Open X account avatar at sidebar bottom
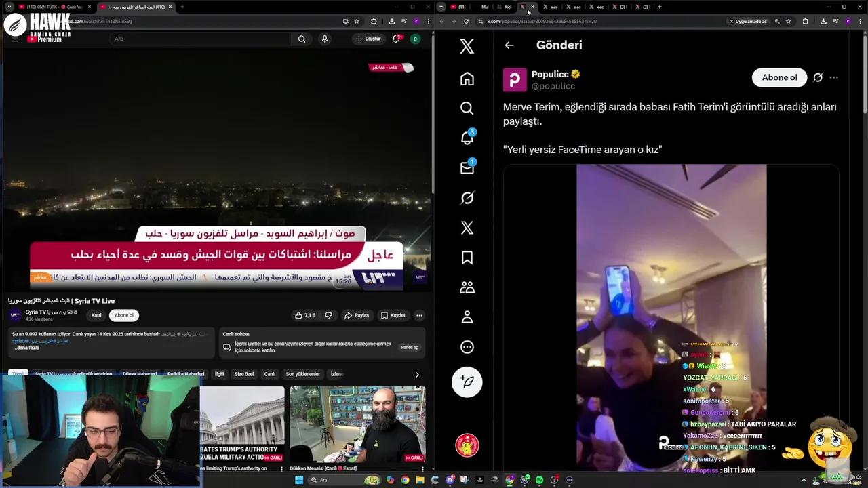This screenshot has width=868, height=488. pos(467,445)
